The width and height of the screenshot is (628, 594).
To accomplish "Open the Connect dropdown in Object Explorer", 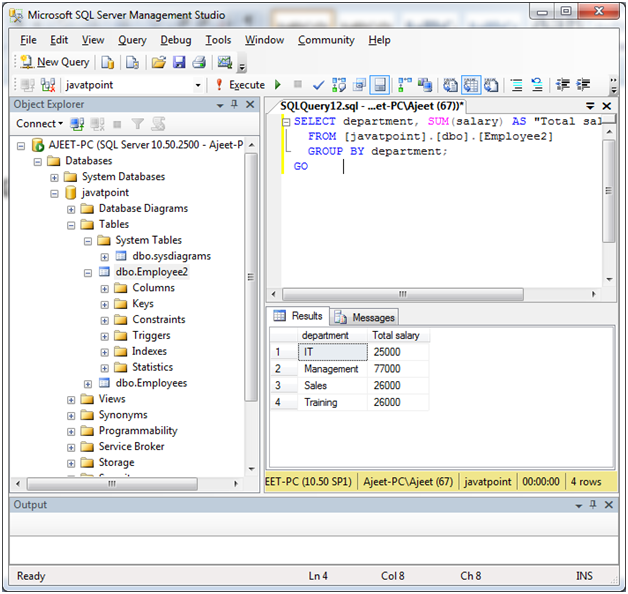I will (40, 124).
